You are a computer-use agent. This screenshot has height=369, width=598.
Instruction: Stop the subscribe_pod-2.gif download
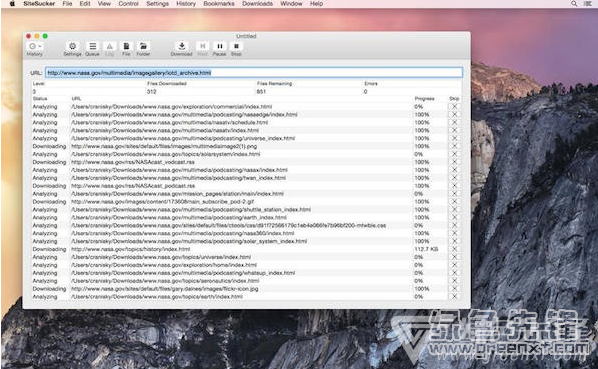pos(454,202)
